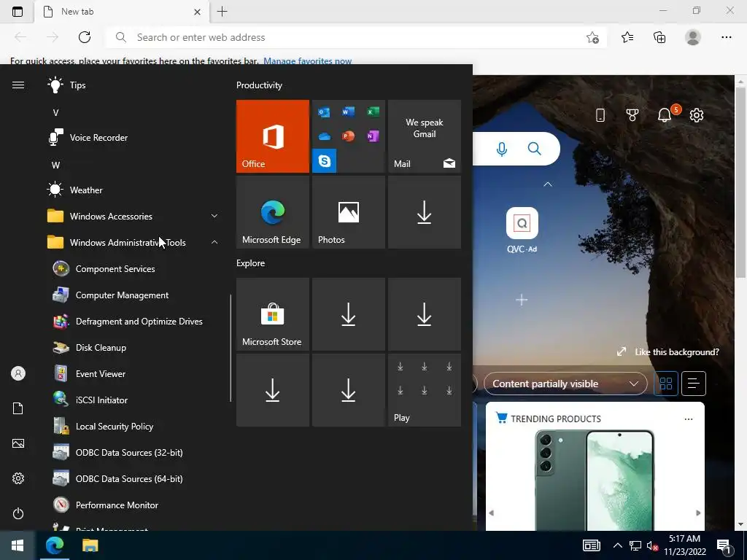Open Edge from the taskbar
747x560 pixels.
coord(55,545)
